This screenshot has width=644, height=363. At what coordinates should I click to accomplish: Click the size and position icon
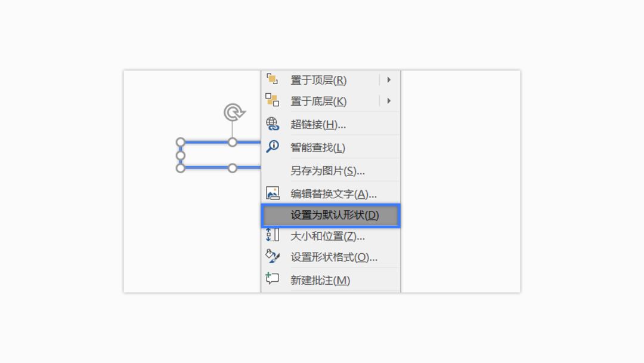click(x=273, y=235)
